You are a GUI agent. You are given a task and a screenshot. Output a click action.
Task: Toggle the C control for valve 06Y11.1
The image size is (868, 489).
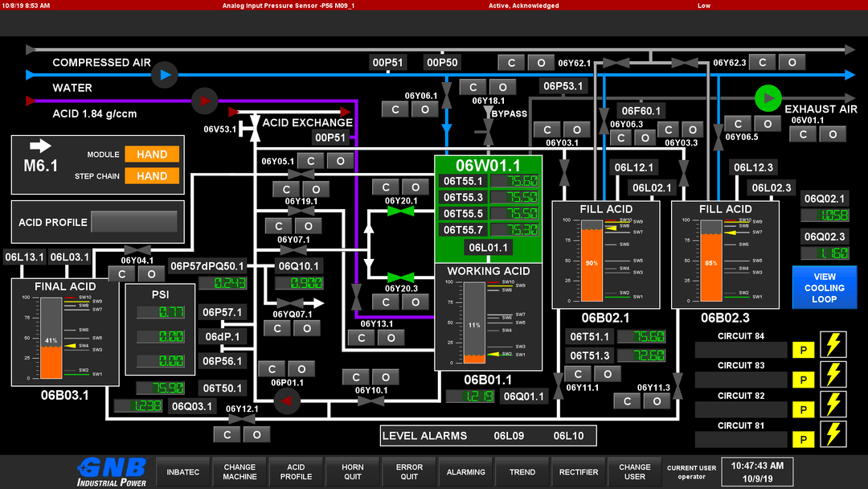click(578, 374)
